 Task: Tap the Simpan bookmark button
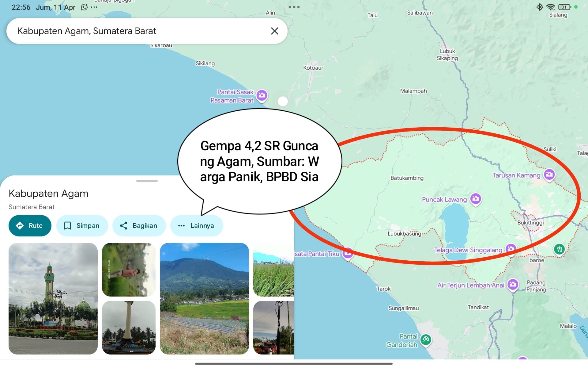82,226
